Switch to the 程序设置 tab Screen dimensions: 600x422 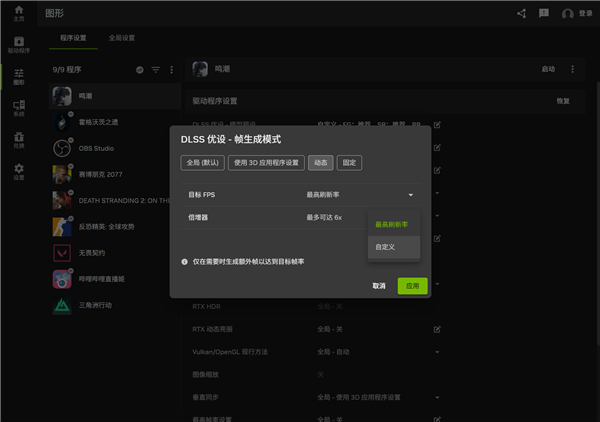(x=74, y=37)
